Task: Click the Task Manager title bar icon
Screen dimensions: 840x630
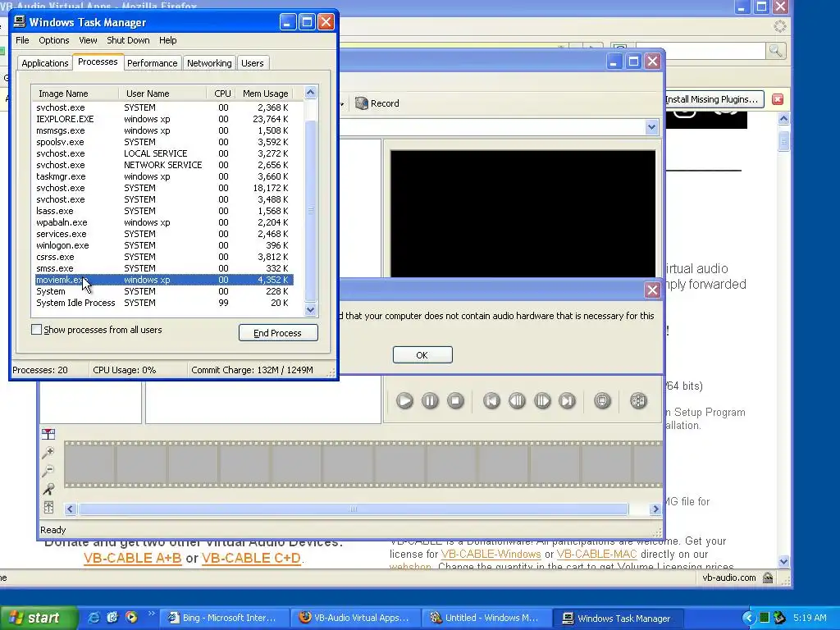Action: click(x=20, y=22)
